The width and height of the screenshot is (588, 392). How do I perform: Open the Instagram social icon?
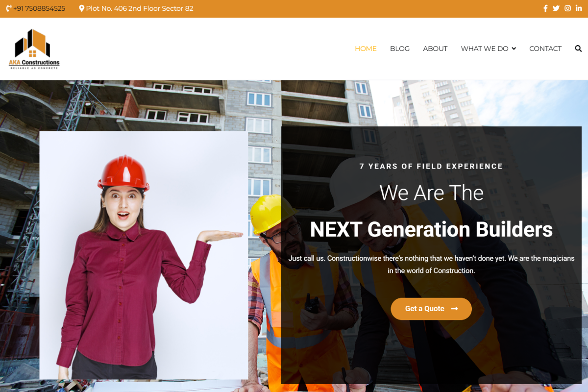567,8
